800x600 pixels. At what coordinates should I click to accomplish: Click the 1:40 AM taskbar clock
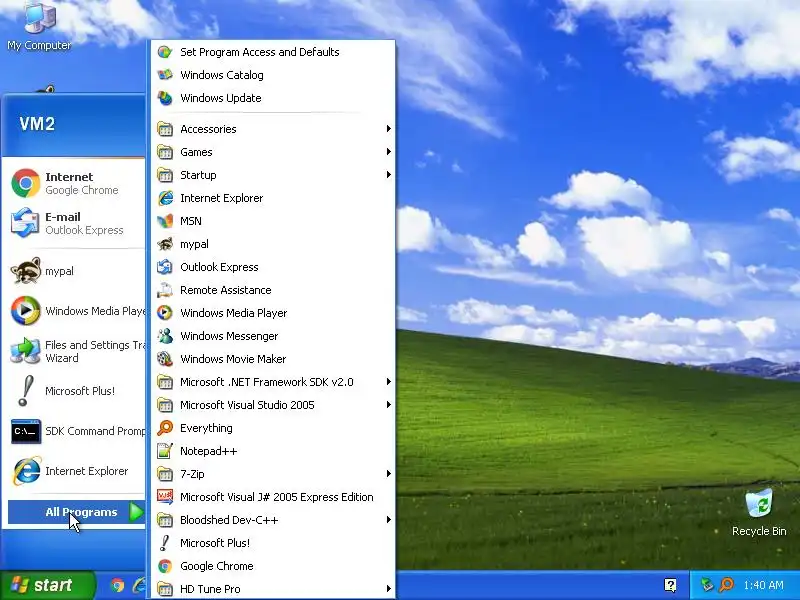(x=763, y=585)
